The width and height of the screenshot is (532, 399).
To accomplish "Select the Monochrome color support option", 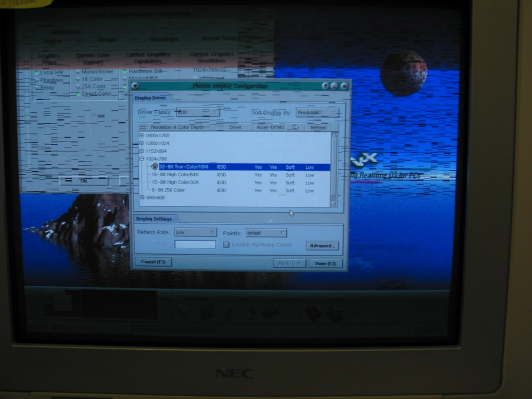I will (x=78, y=72).
